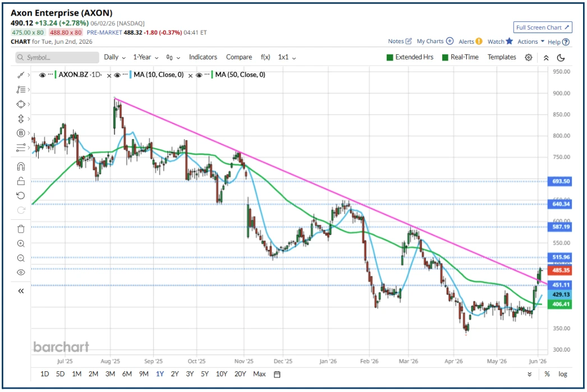Toggle Real-Time checkbox
Screen dimensions: 587x392
(445, 58)
